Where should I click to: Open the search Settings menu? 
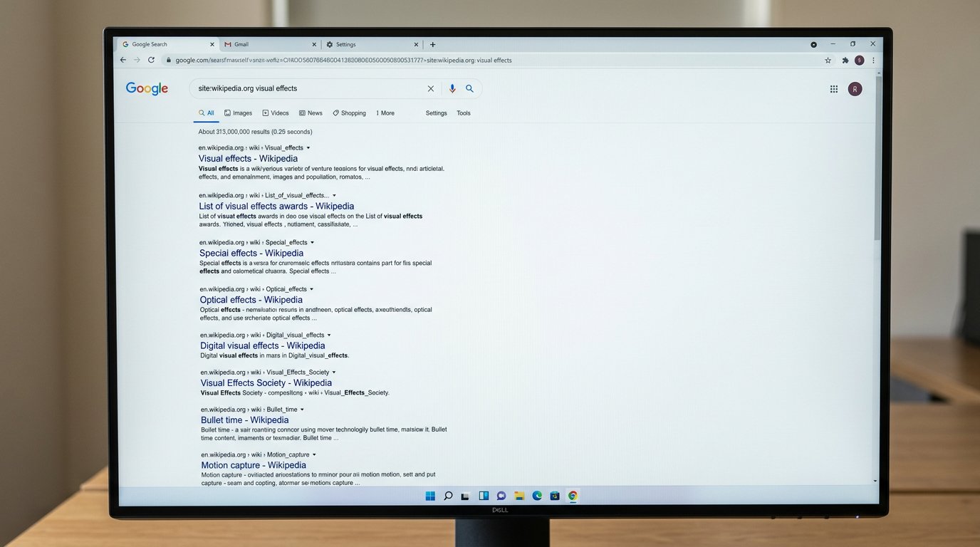pos(437,113)
